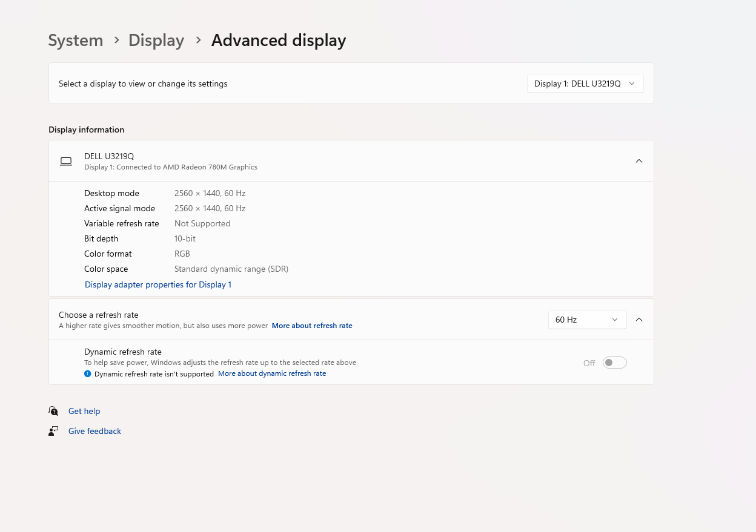Image resolution: width=756 pixels, height=532 pixels.
Task: Click the Advanced display page title
Action: coord(279,41)
